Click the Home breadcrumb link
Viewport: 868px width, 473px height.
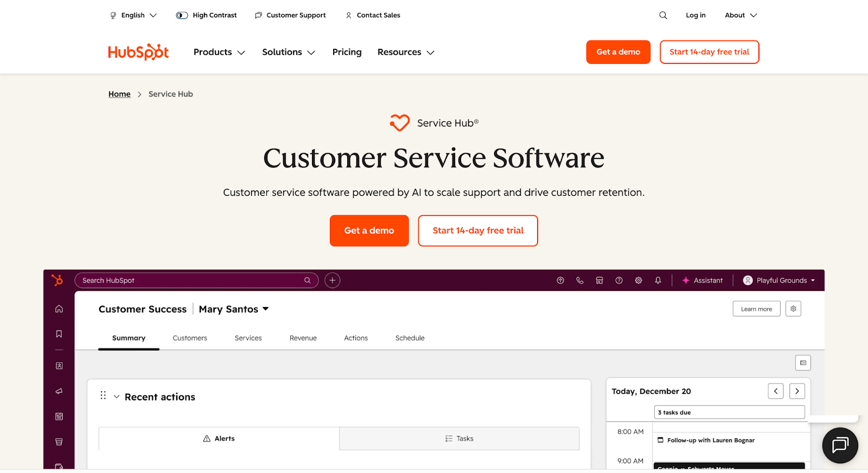click(119, 94)
